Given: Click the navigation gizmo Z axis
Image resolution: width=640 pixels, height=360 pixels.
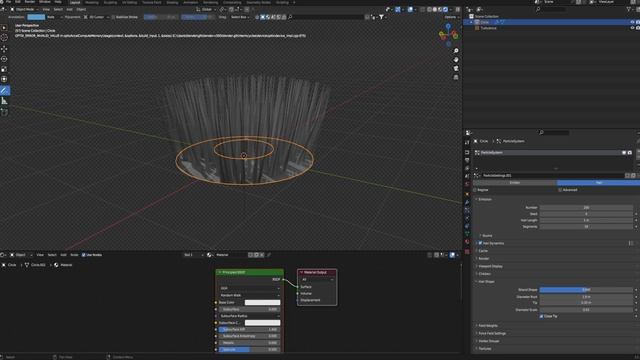Looking at the screenshot, I should (448, 26).
